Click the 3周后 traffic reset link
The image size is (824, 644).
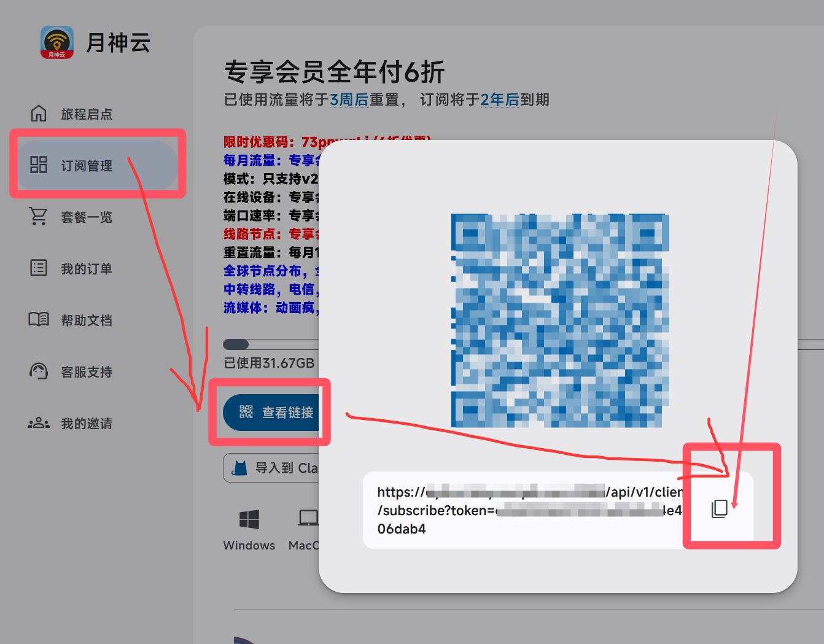click(349, 99)
